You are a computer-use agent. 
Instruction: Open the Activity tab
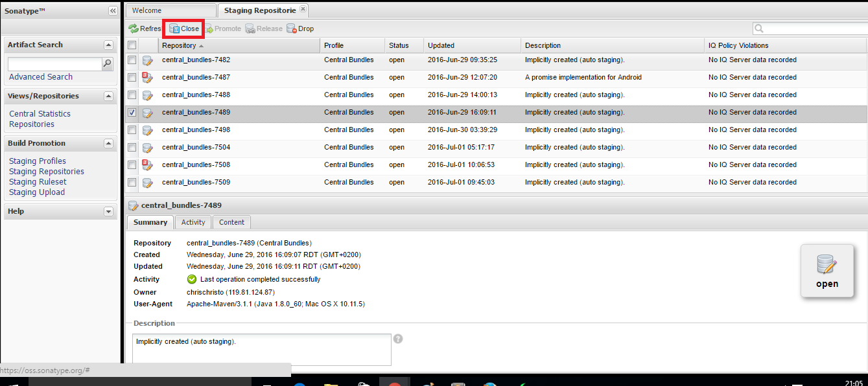tap(193, 222)
